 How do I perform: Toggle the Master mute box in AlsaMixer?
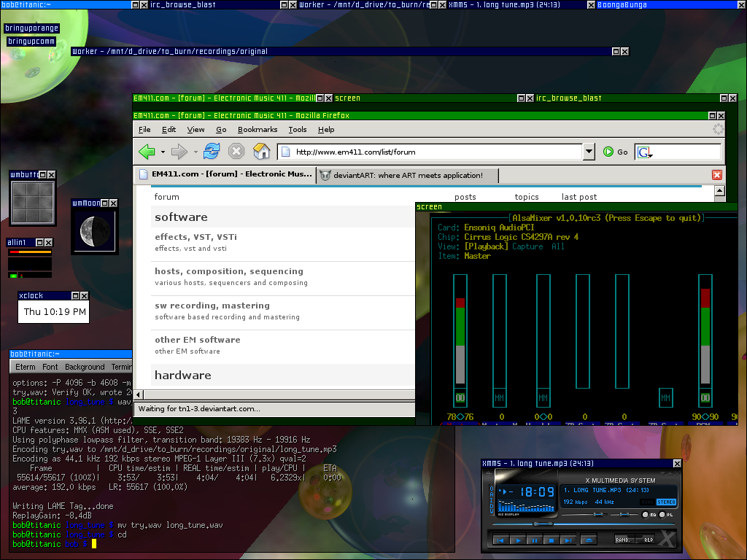(460, 397)
